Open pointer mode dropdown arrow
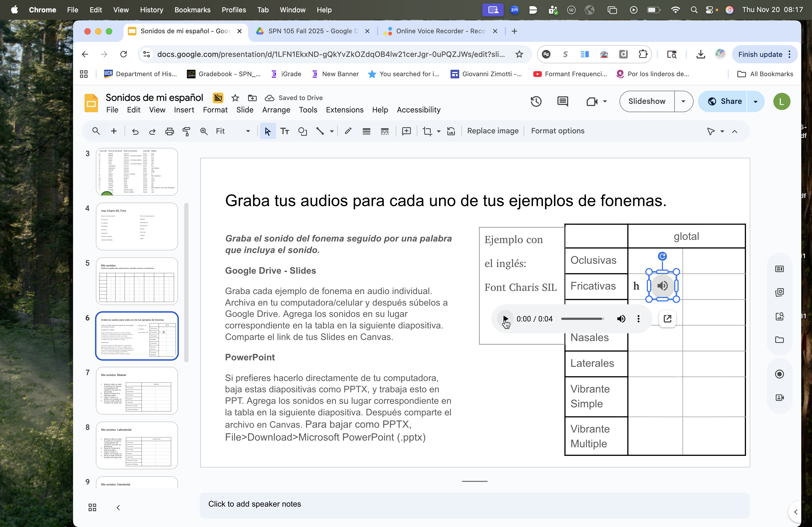 (x=722, y=131)
